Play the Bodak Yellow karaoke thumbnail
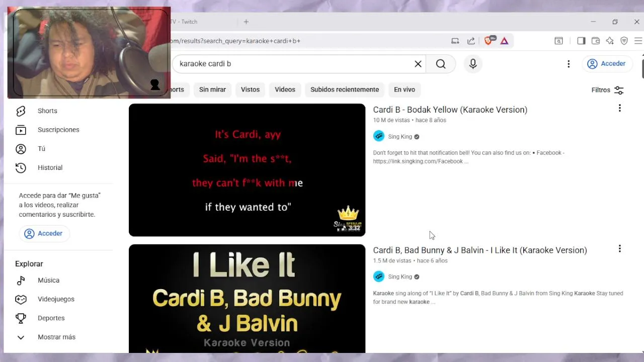This screenshot has width=644, height=362. click(x=247, y=170)
